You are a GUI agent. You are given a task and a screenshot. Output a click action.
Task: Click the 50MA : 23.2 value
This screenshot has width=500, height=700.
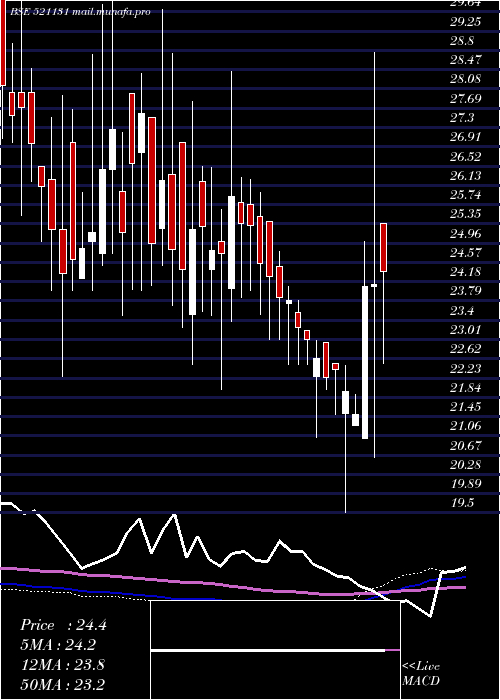(63, 684)
